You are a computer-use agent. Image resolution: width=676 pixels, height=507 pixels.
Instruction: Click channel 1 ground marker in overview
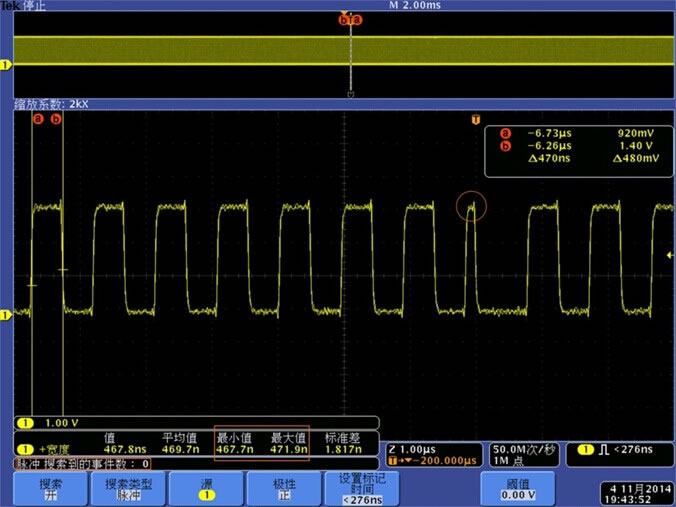pos(6,65)
